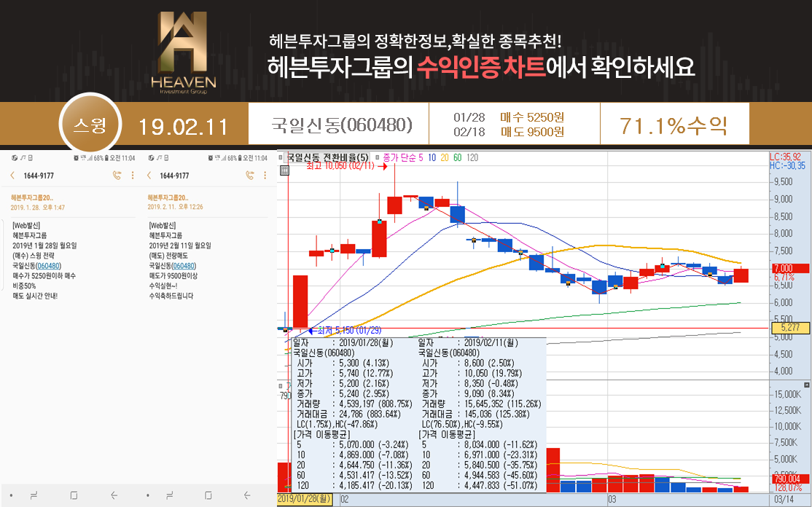Click the 1644-9177 number in the left phone
This screenshot has height=507, width=812.
pyautogui.click(x=39, y=176)
